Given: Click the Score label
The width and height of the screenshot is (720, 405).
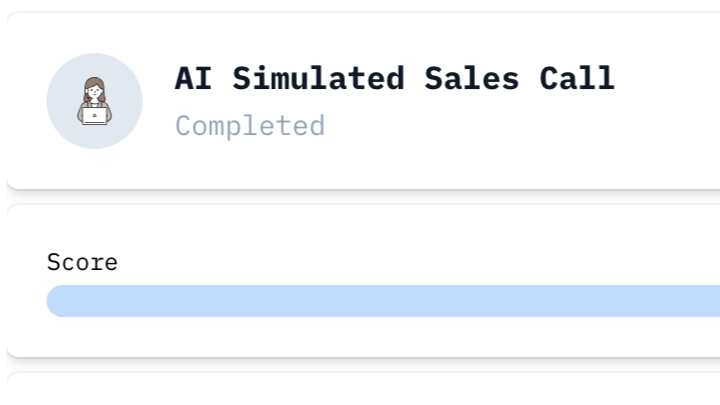Looking at the screenshot, I should point(82,263).
